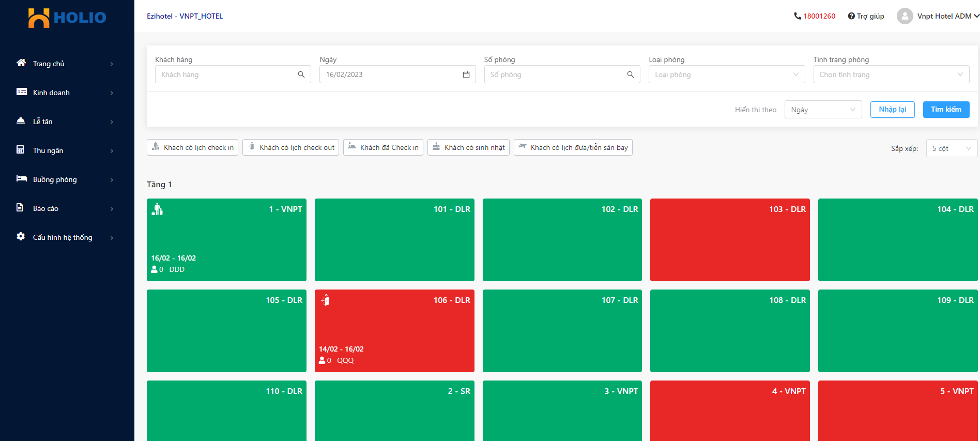Click the user avatar icon in header
The width and height of the screenshot is (980, 441).
905,16
